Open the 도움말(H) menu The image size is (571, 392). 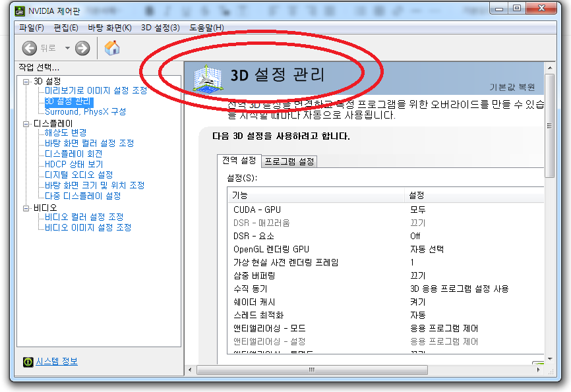click(206, 28)
